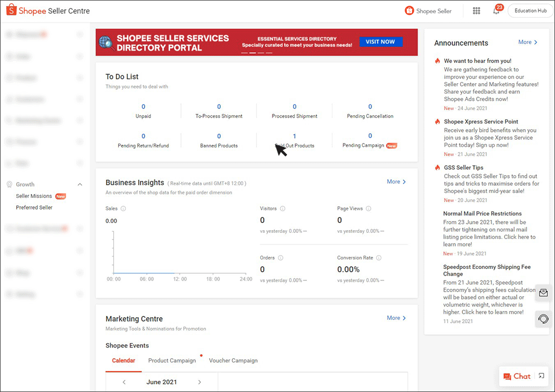Click the Growth medal icon in sidebar
The height and width of the screenshot is (392, 555).
(x=9, y=185)
